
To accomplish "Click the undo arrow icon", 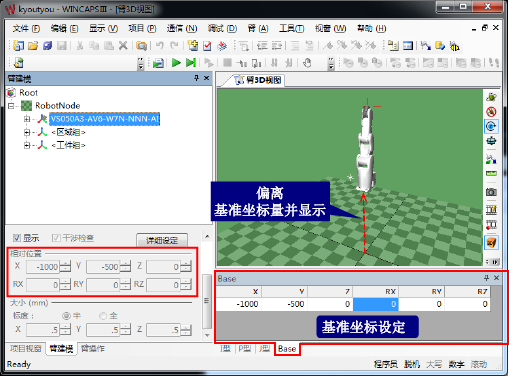I will pos(160,46).
